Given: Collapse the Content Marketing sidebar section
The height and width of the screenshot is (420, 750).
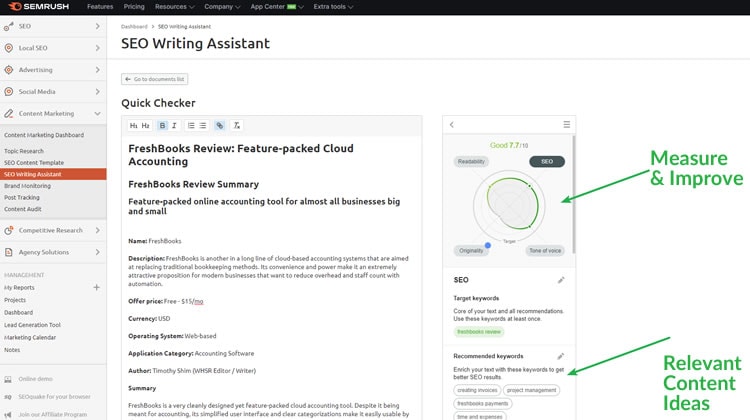Looking at the screenshot, I should click(98, 113).
